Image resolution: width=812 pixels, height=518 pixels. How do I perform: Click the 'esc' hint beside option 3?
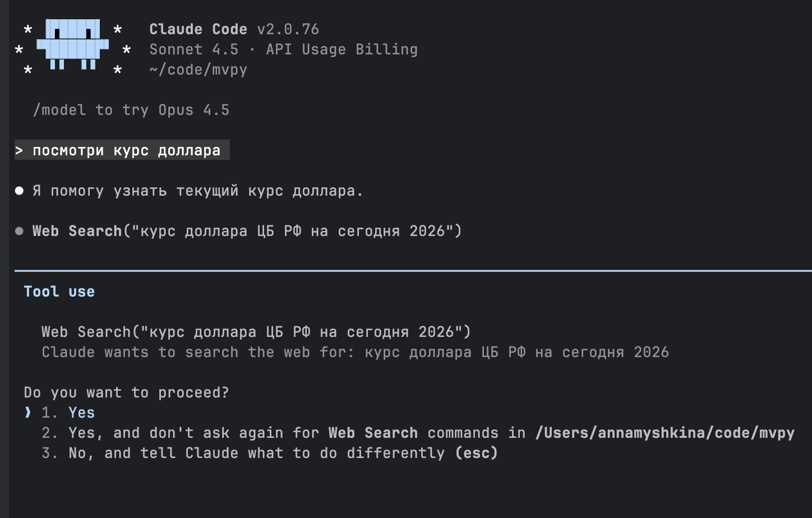[477, 453]
